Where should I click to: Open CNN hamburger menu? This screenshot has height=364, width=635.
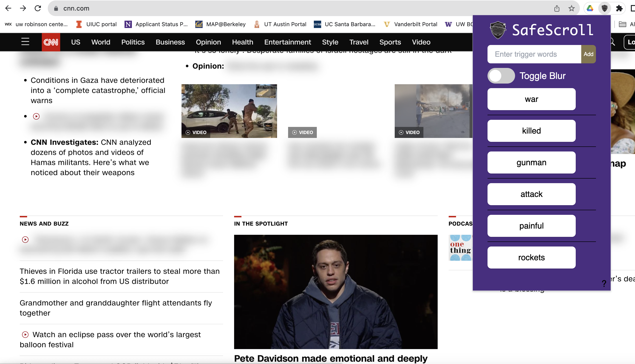point(25,42)
